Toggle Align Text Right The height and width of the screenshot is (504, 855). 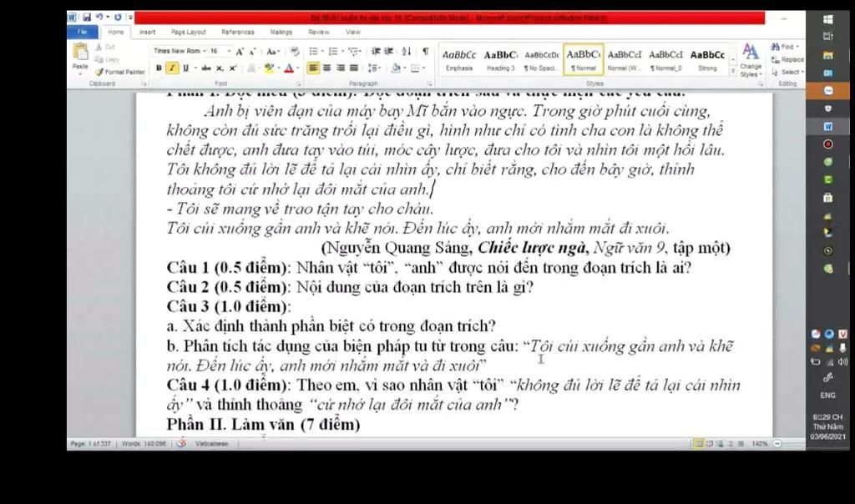click(x=341, y=68)
